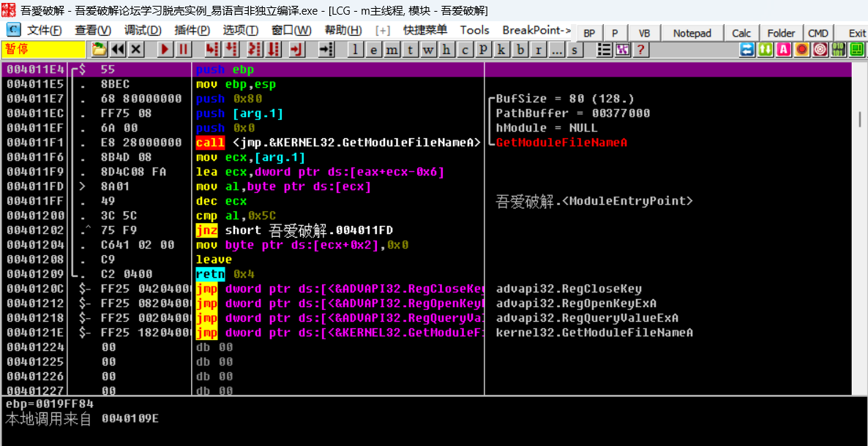Click the P button next to BP

[615, 33]
